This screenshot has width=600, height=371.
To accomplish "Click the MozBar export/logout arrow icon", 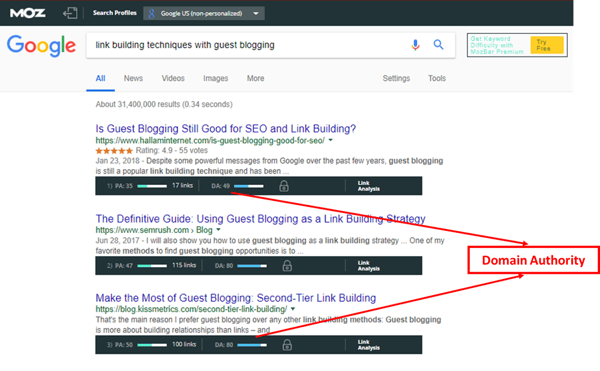I will tap(70, 13).
